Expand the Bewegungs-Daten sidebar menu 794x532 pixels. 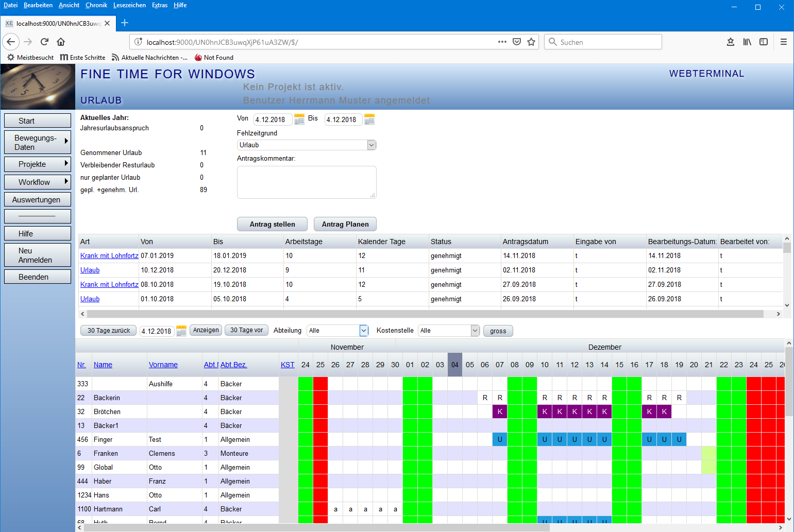point(38,142)
